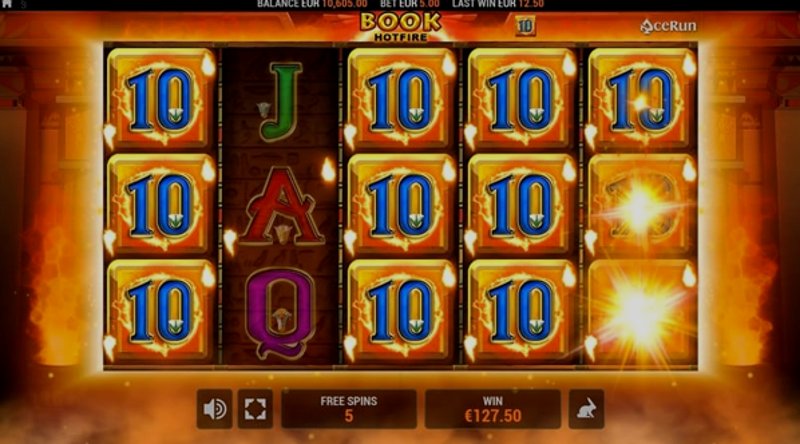
Task: Click the Balance EUR display
Action: (312, 4)
